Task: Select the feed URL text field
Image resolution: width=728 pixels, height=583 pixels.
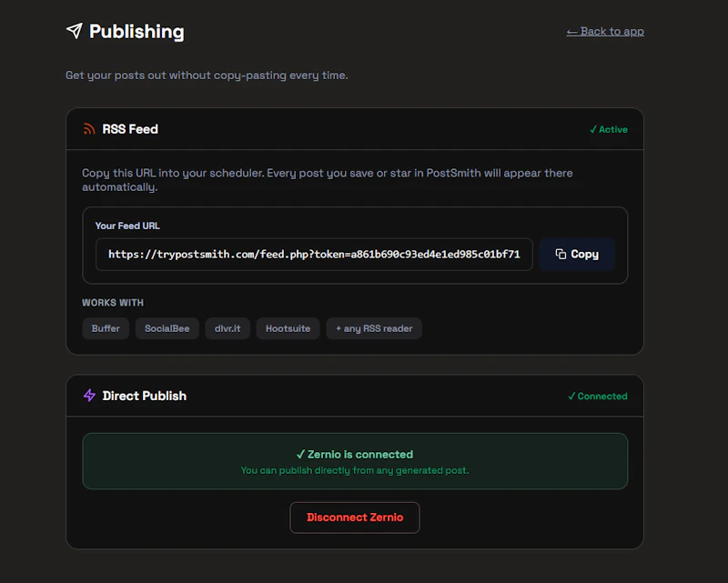Action: pos(314,255)
